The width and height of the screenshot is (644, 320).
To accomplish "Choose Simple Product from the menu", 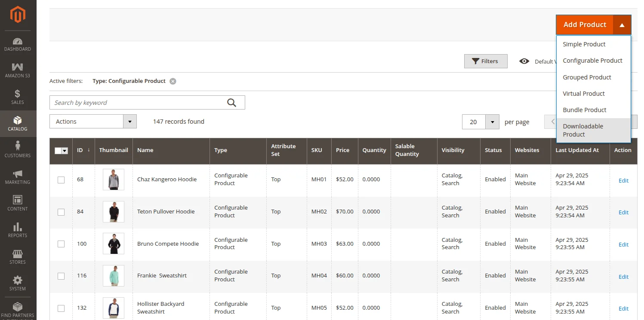I will point(584,44).
